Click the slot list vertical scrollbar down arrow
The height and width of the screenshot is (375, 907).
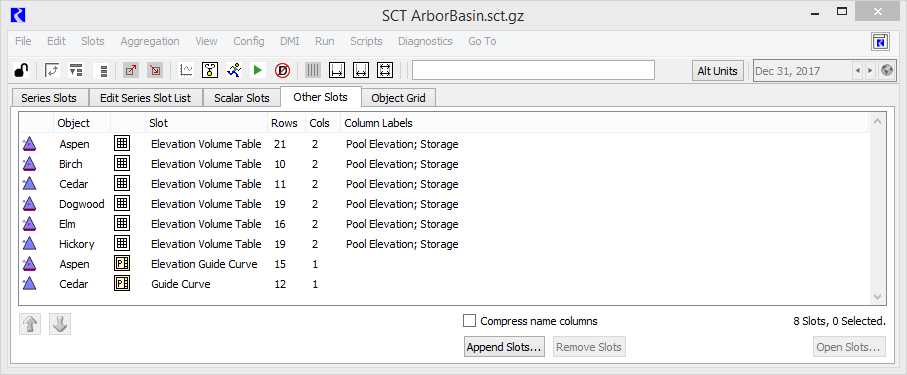(876, 296)
